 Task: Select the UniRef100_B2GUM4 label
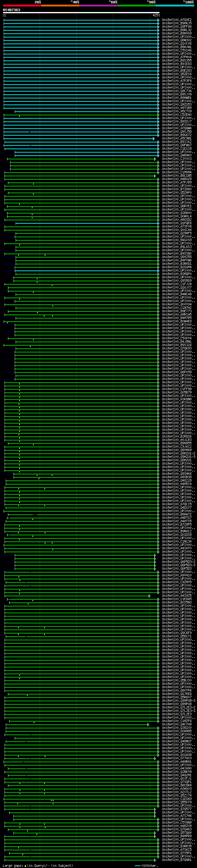click(177, 267)
